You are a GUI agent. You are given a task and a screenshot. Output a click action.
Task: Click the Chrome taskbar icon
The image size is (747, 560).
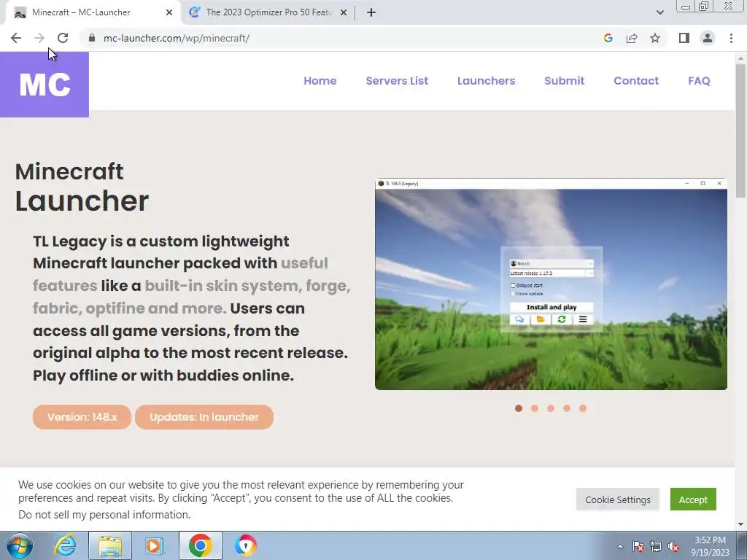pyautogui.click(x=200, y=545)
